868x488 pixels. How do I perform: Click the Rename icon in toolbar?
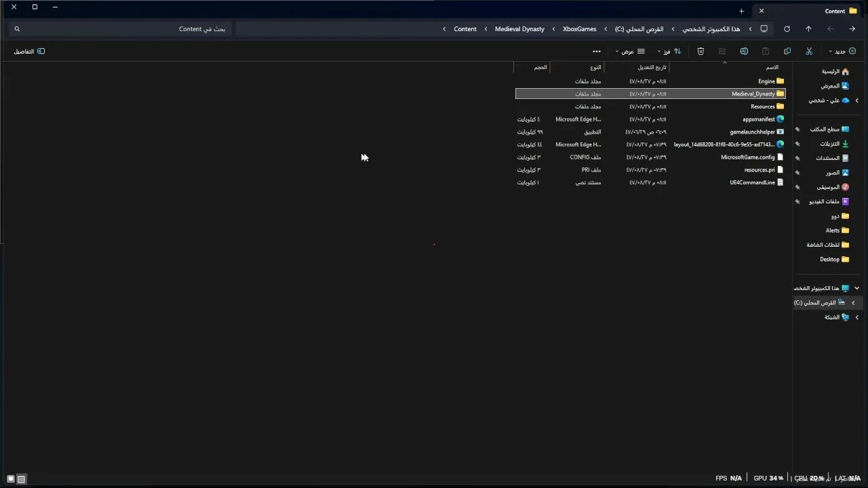[x=744, y=52]
